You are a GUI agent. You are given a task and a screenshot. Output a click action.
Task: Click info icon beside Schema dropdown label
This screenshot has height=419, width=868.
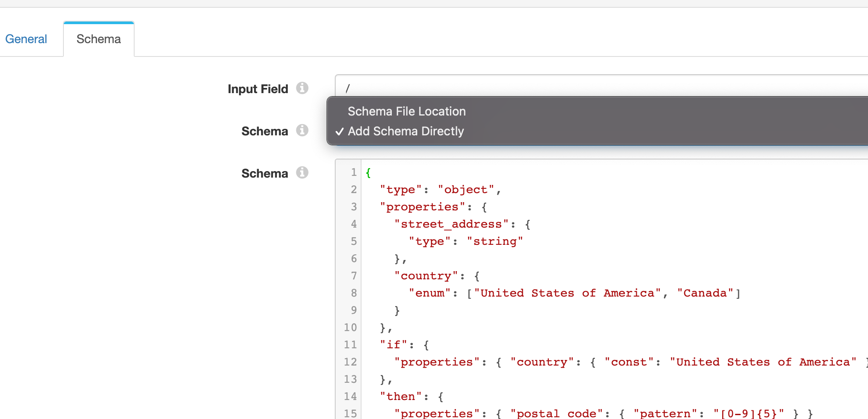[x=302, y=130]
